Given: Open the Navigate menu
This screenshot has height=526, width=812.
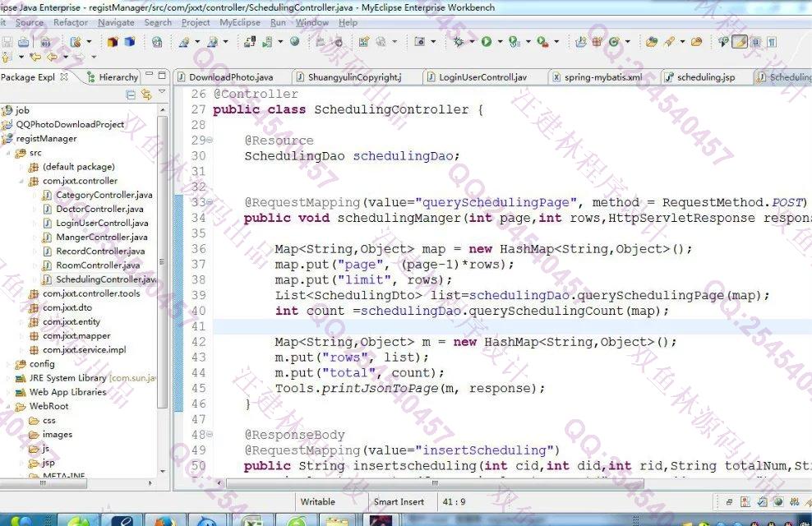Looking at the screenshot, I should pos(116,22).
